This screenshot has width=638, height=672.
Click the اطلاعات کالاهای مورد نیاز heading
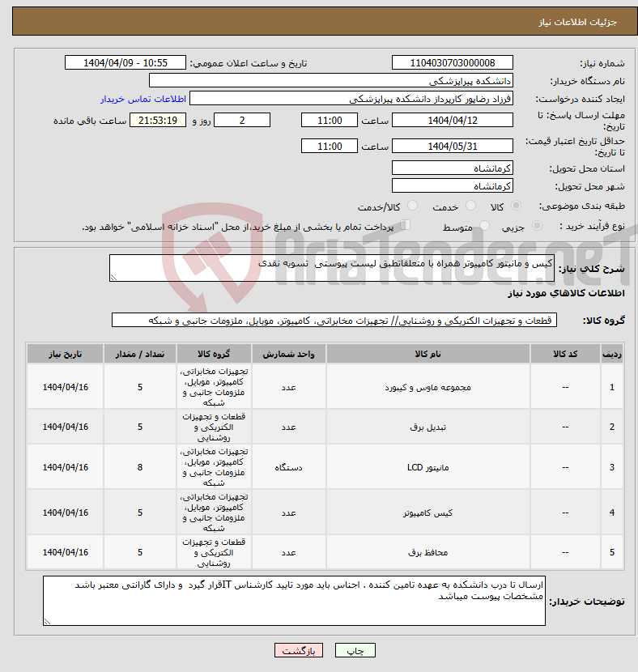click(x=566, y=293)
